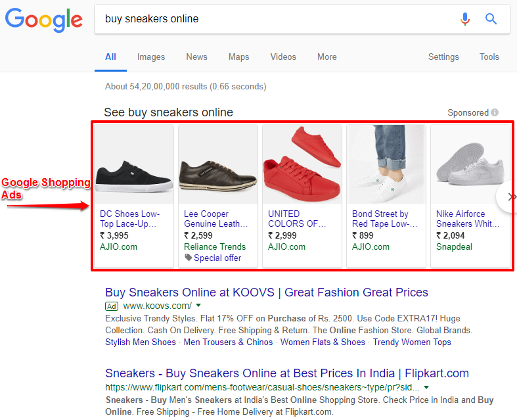Open the Videos results tab
Viewport: 517px width, 420px height.
click(x=283, y=57)
